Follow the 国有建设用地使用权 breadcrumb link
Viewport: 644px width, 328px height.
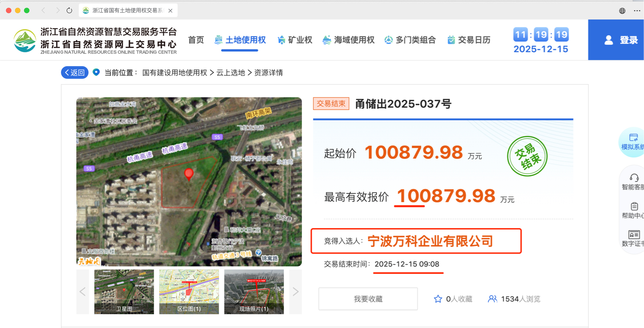(x=175, y=73)
